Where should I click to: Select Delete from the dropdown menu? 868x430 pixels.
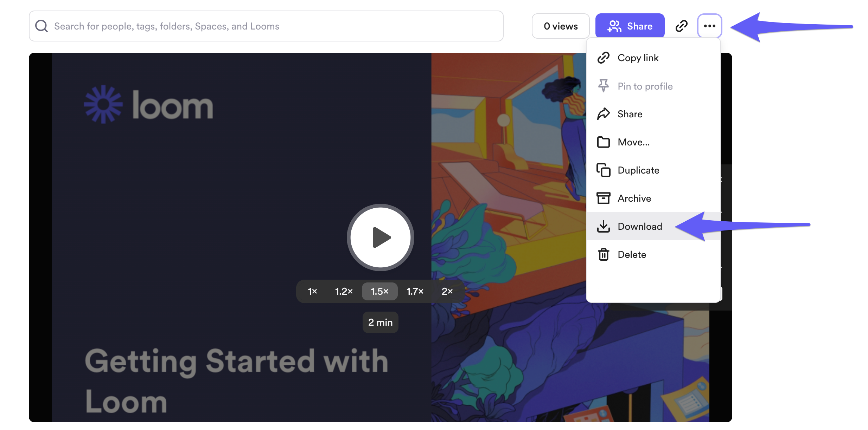[x=632, y=254]
